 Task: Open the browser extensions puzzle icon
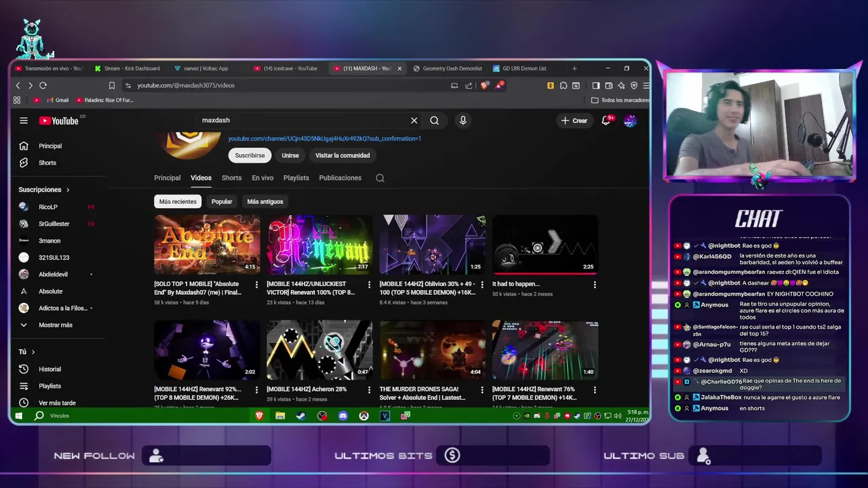(564, 85)
